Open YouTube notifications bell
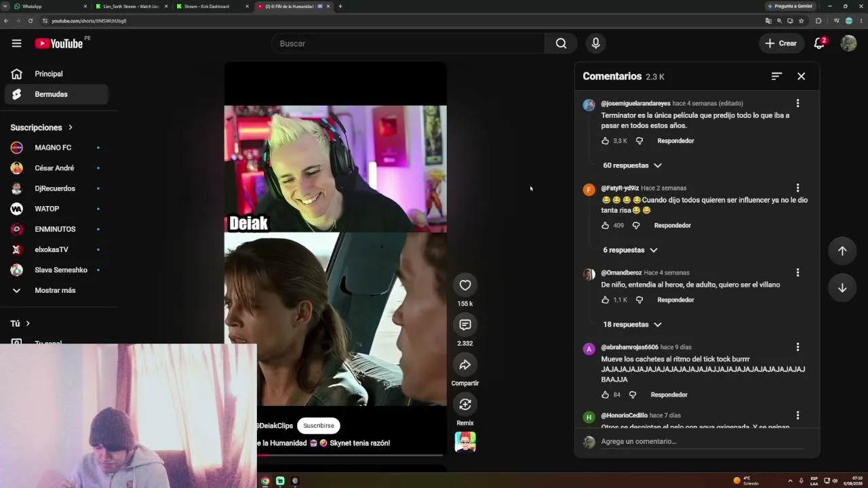This screenshot has width=868, height=488. click(819, 43)
